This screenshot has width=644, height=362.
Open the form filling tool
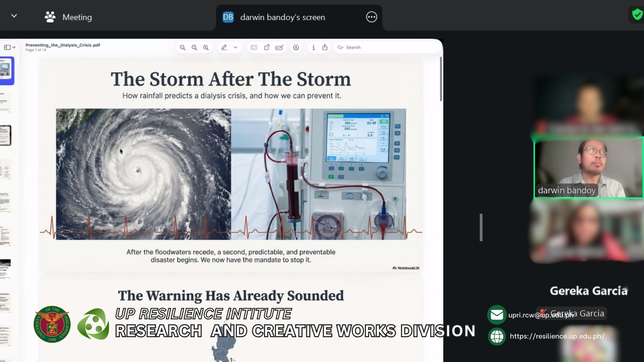279,48
